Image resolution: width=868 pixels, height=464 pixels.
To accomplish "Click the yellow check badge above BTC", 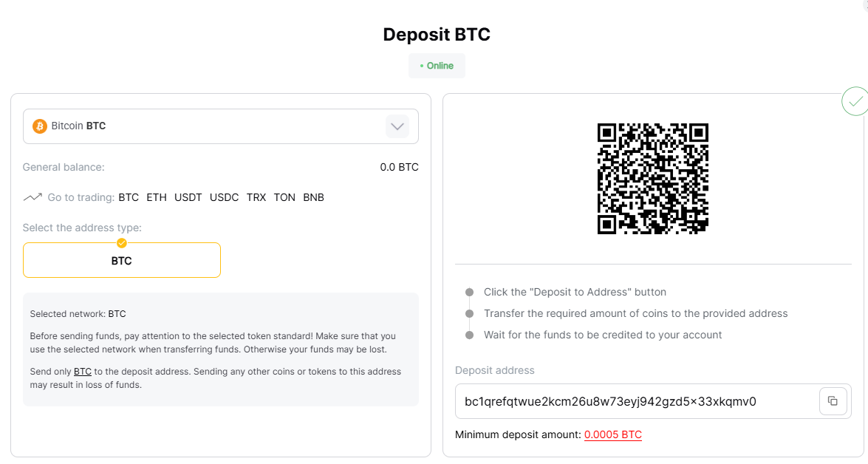I will point(122,243).
